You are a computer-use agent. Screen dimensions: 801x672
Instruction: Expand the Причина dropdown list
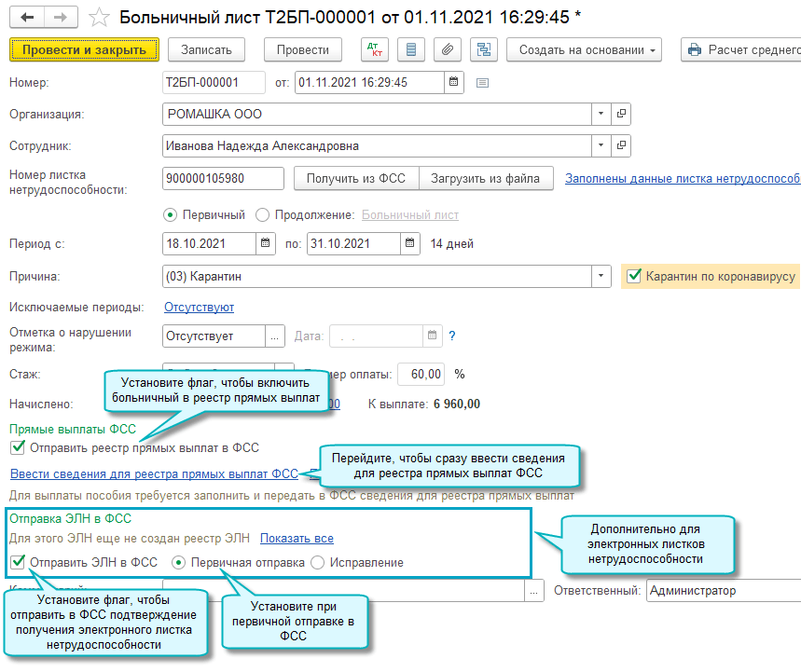pyautogui.click(x=601, y=276)
